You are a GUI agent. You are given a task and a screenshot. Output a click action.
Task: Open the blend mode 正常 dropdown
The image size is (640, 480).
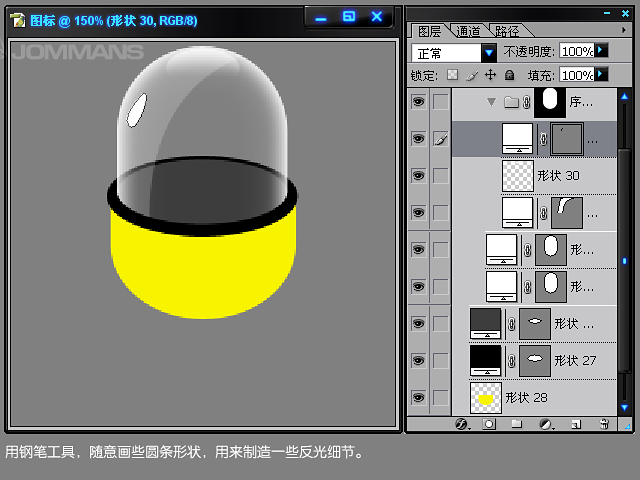coord(489,52)
